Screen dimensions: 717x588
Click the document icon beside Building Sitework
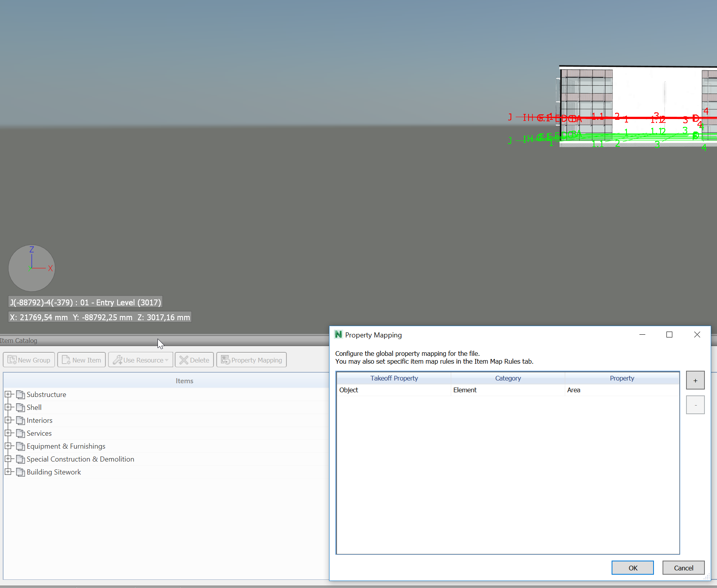[20, 472]
